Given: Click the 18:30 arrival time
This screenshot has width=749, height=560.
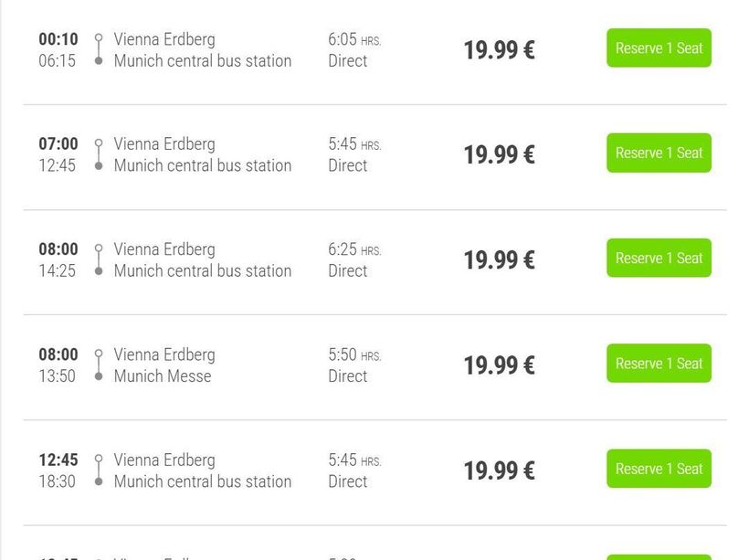Looking at the screenshot, I should (58, 481).
